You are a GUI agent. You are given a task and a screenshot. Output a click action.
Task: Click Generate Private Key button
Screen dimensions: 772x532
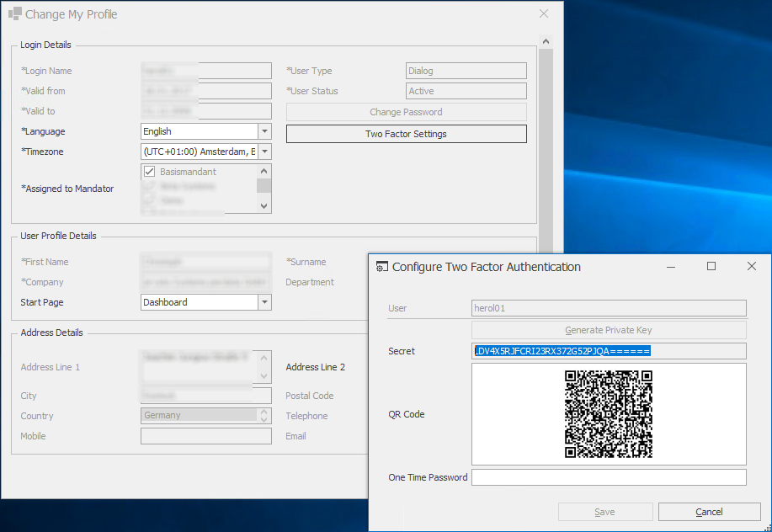[x=609, y=330]
